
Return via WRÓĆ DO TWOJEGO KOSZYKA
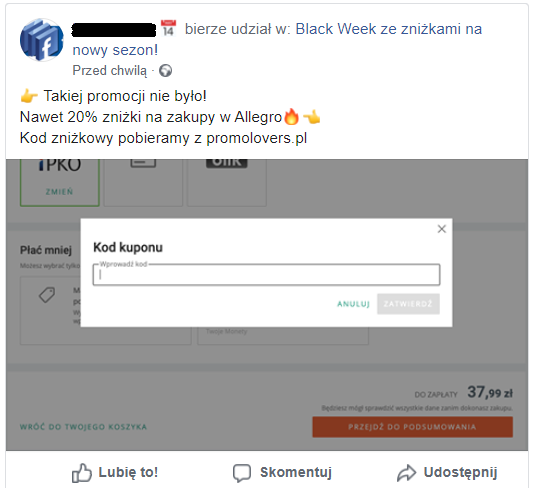(x=83, y=427)
